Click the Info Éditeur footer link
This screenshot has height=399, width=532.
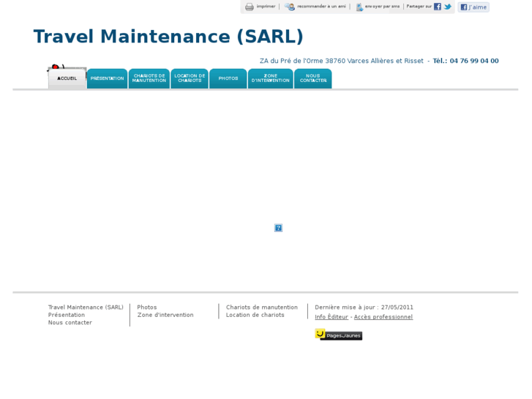pos(331,317)
